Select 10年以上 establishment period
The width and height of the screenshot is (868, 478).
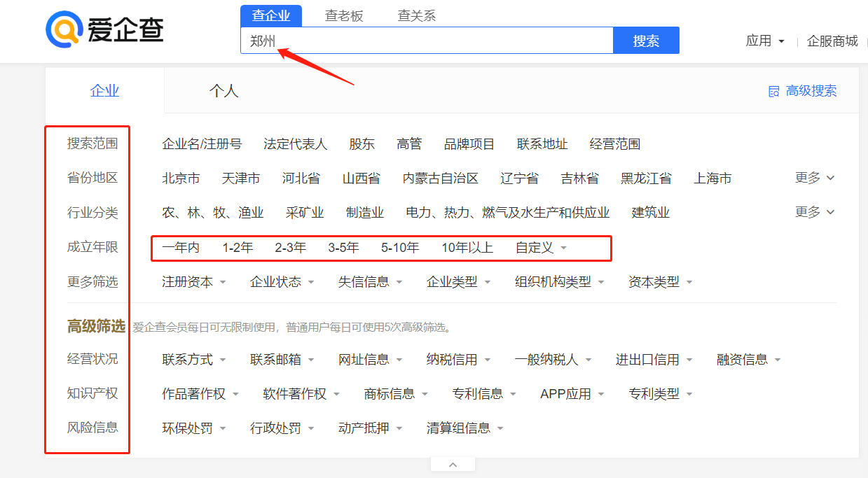[467, 248]
